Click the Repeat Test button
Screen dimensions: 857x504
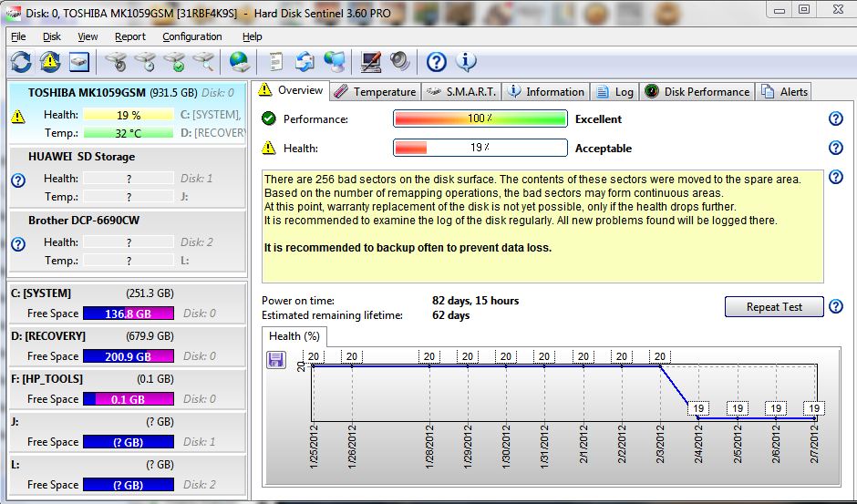[x=774, y=306]
